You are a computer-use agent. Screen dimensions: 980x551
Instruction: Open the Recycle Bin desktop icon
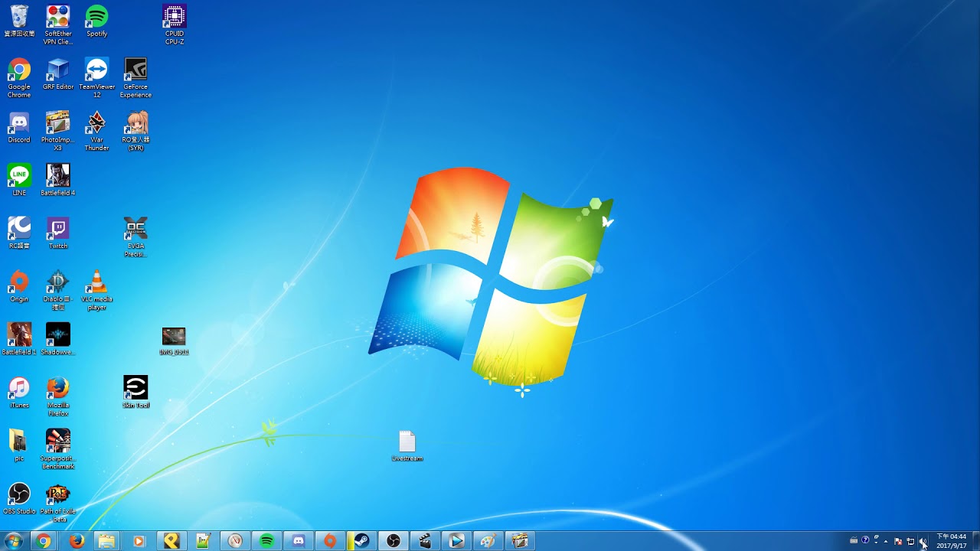coord(19,21)
